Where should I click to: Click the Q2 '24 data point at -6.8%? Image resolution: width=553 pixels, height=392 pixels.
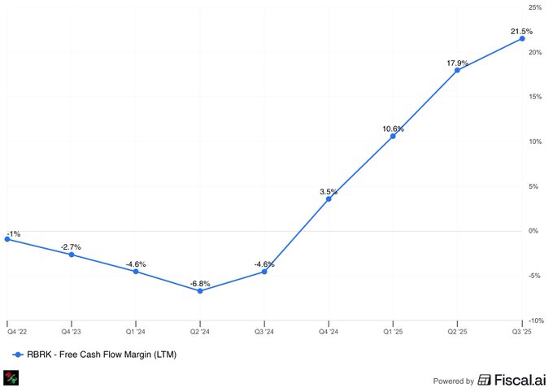pos(200,290)
